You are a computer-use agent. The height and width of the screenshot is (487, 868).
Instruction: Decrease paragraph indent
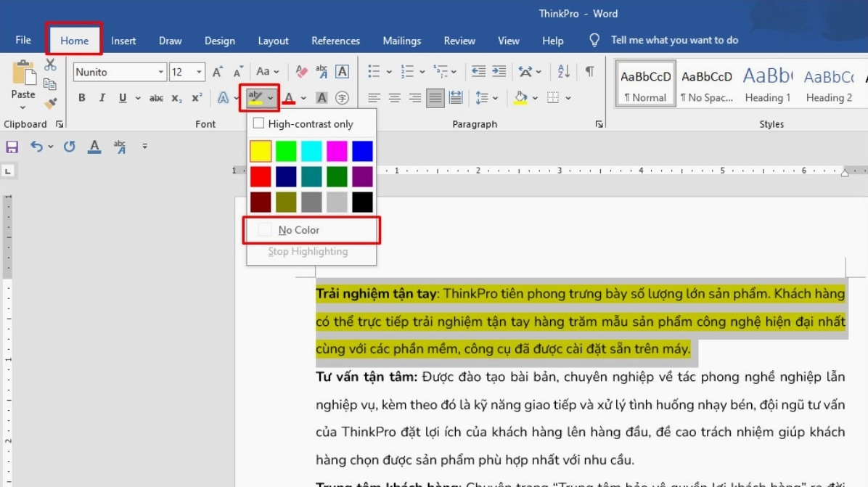(x=478, y=71)
